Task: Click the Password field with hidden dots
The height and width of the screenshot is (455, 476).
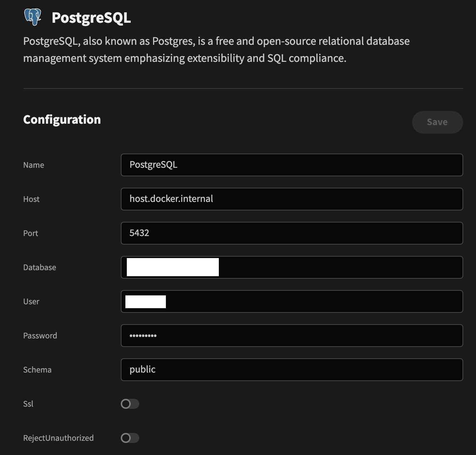Action: tap(292, 335)
